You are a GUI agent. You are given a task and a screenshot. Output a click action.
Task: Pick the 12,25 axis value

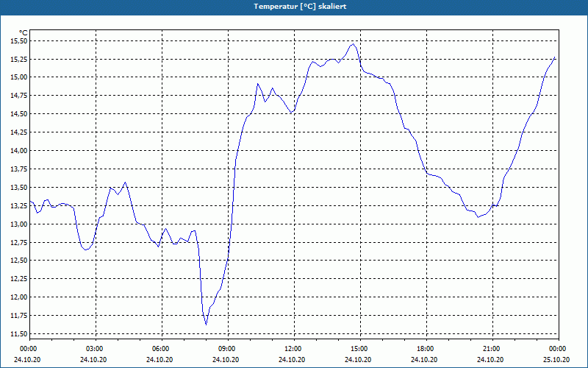19,279
